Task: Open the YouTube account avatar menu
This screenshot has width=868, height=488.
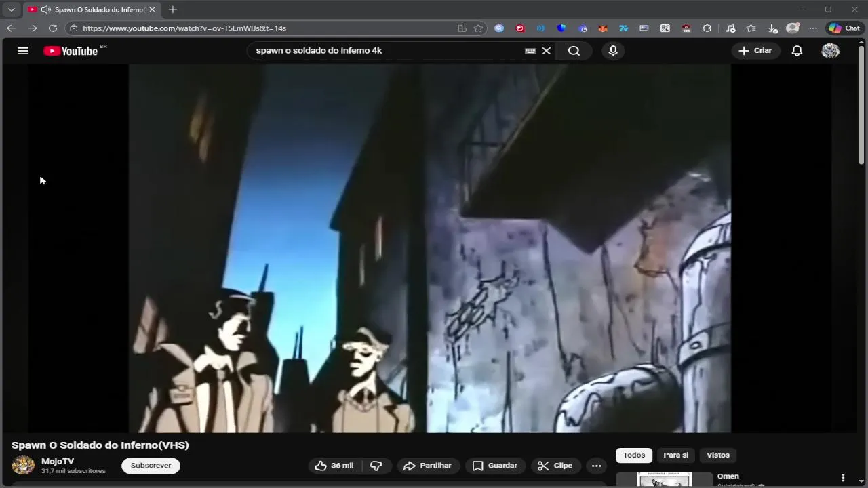Action: tap(831, 51)
